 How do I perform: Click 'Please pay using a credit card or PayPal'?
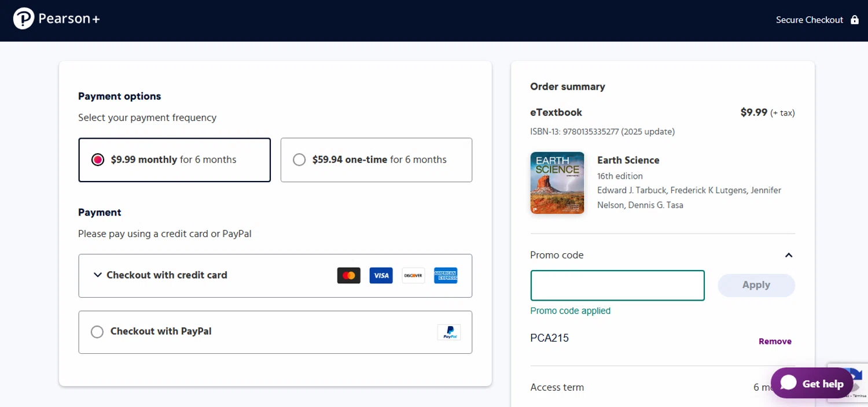[x=165, y=234]
